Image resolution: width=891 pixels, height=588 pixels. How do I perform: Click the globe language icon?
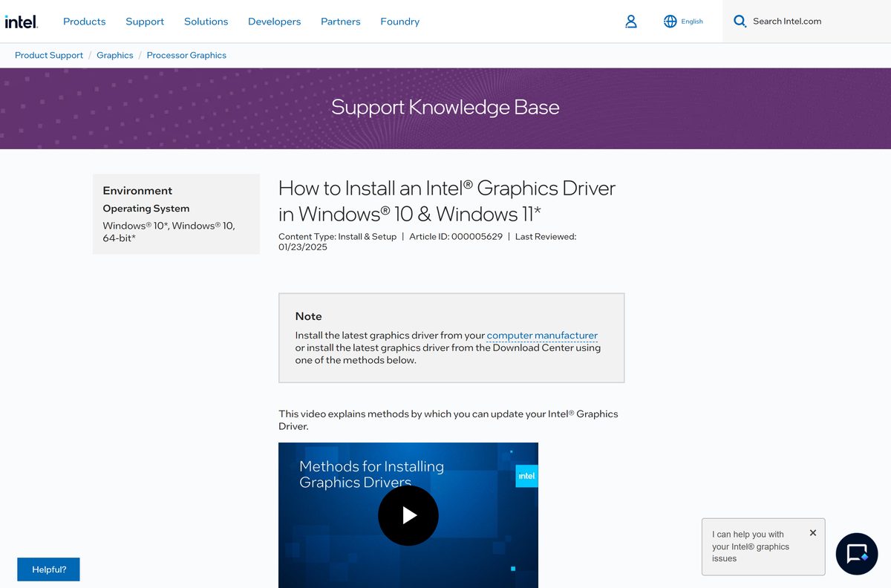click(670, 22)
